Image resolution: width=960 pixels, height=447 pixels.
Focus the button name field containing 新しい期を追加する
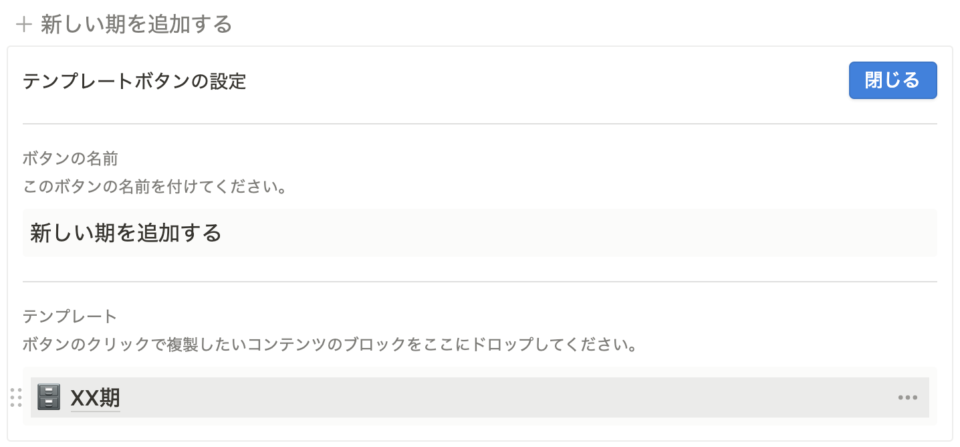(x=480, y=233)
